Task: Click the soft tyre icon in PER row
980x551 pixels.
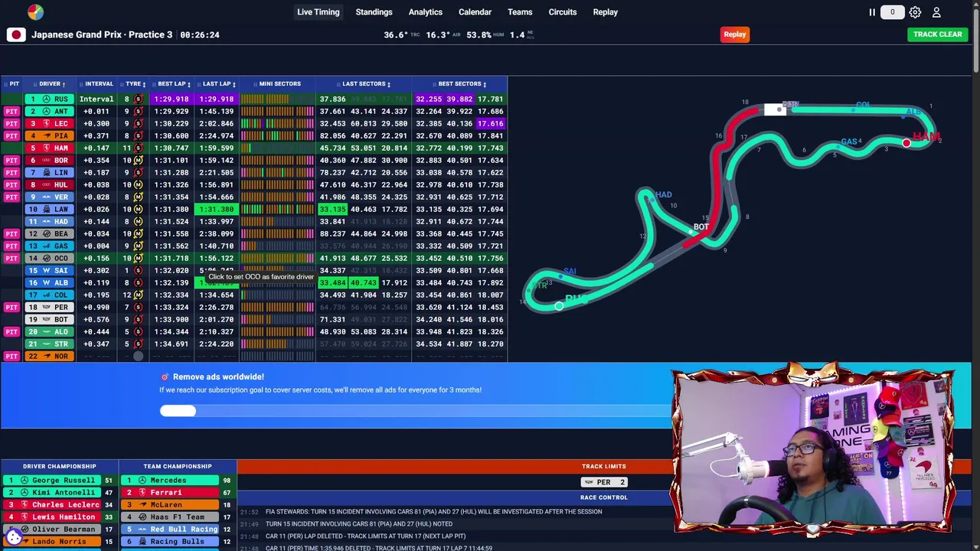Action: (x=138, y=307)
